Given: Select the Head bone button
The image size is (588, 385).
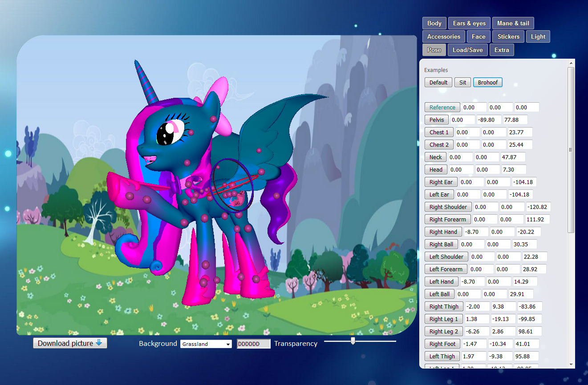Looking at the screenshot, I should [436, 169].
